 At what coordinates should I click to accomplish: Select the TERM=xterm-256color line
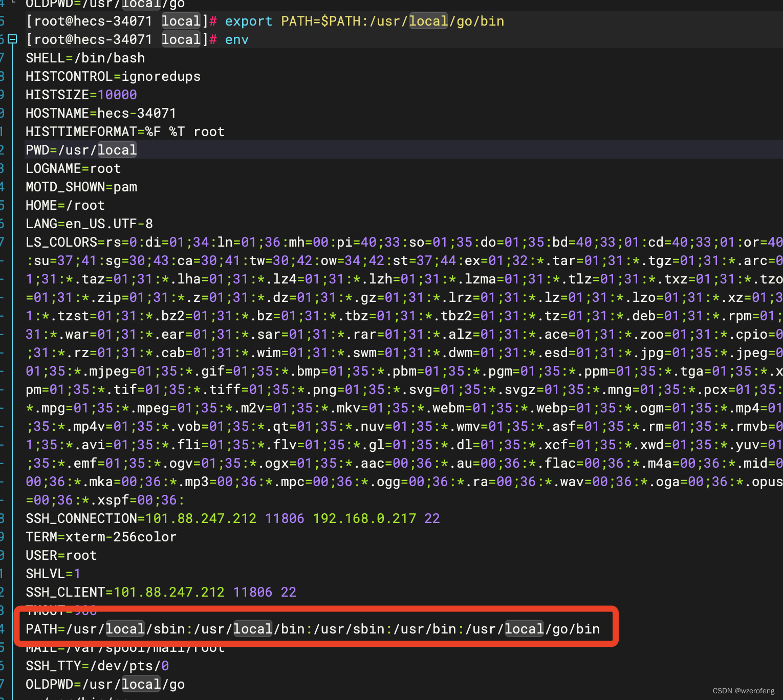click(101, 537)
